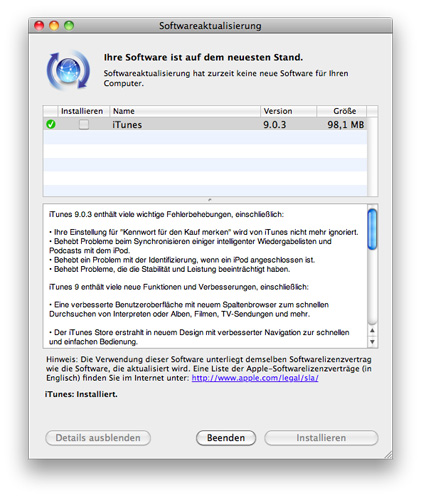Click line 'iTunes 9.0.3 enthält viele wichtige Fehlerbehebungen'
Image resolution: width=421 pixels, height=498 pixels.
tap(166, 214)
